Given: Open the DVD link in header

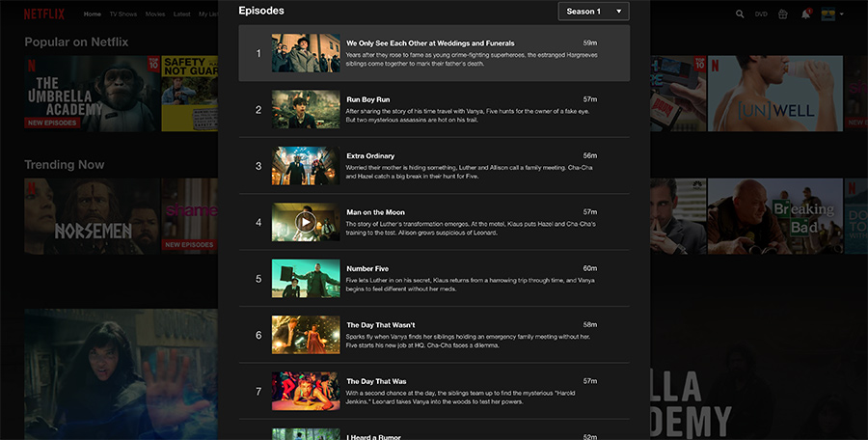Looking at the screenshot, I should (761, 14).
